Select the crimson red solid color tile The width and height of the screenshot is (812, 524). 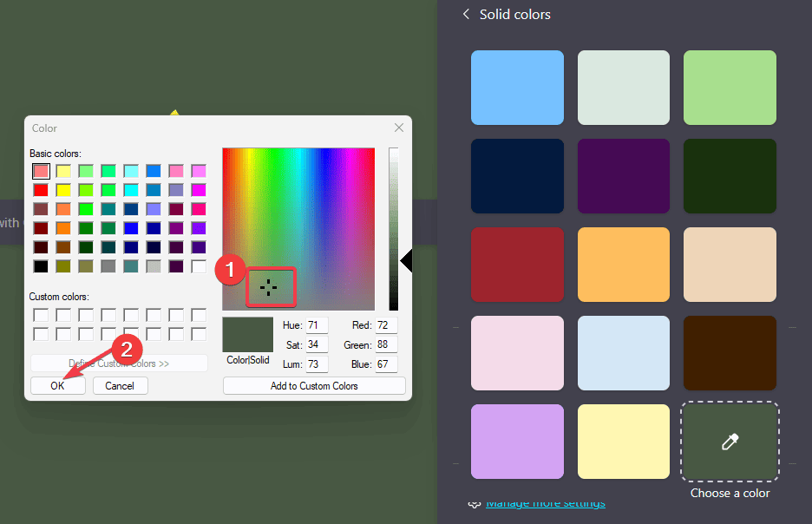(517, 265)
